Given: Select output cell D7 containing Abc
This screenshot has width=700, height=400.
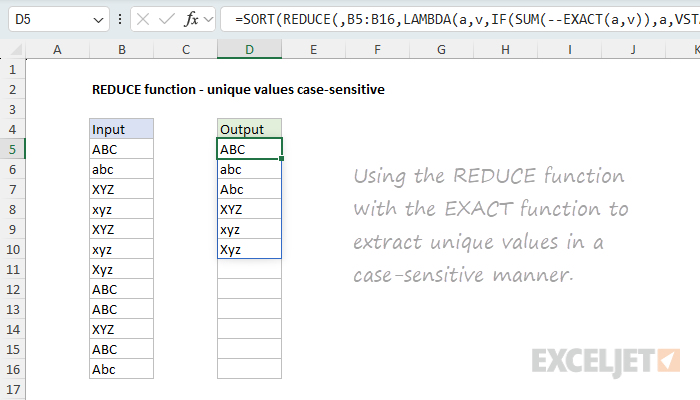Looking at the screenshot, I should [x=250, y=189].
